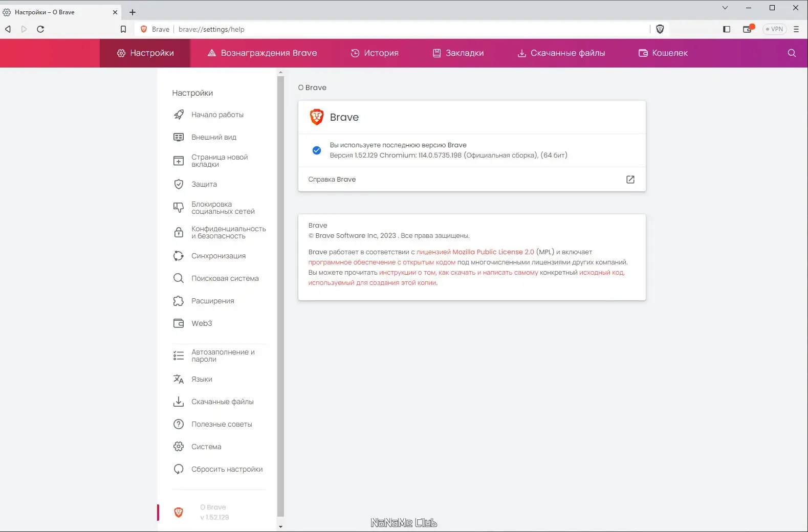Image resolution: width=808 pixels, height=532 pixels.
Task: Open the Brave Wallet toolbar icon
Action: [748, 29]
